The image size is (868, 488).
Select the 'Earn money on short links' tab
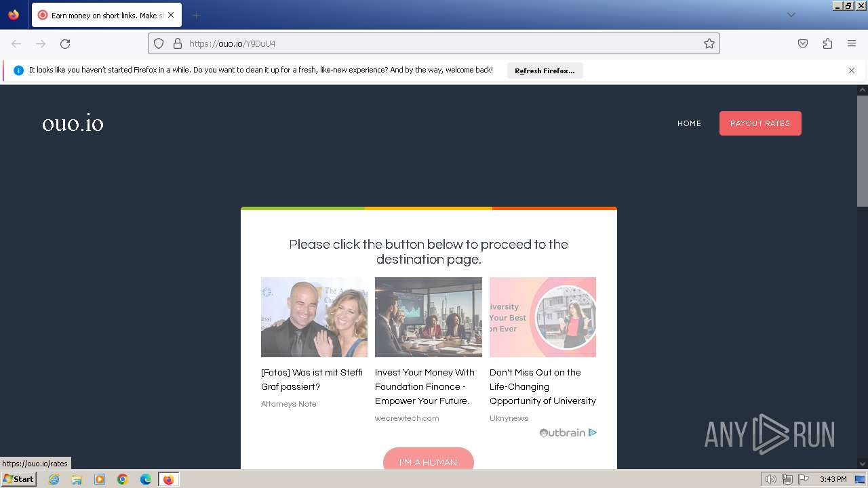[x=106, y=15]
